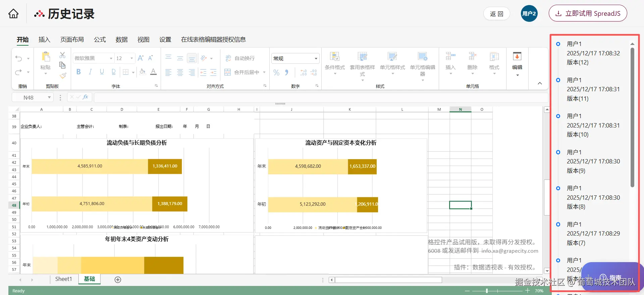Open the 在线表格编辑器授权信息 tab

213,40
